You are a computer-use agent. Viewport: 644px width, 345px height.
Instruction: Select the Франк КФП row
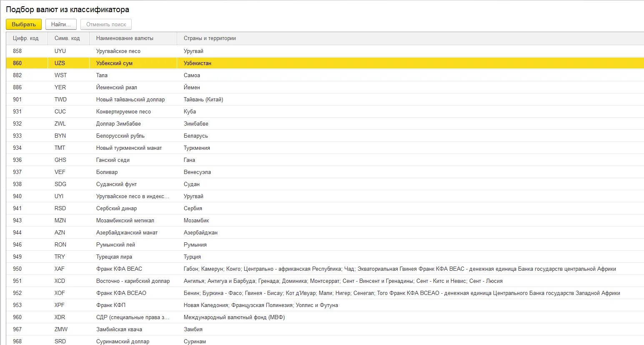click(325, 305)
